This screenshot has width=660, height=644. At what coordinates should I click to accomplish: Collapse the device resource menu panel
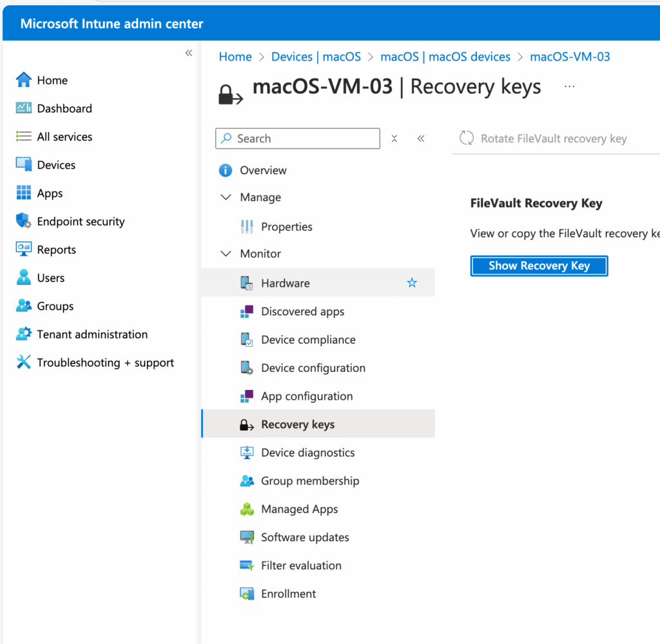(x=421, y=139)
